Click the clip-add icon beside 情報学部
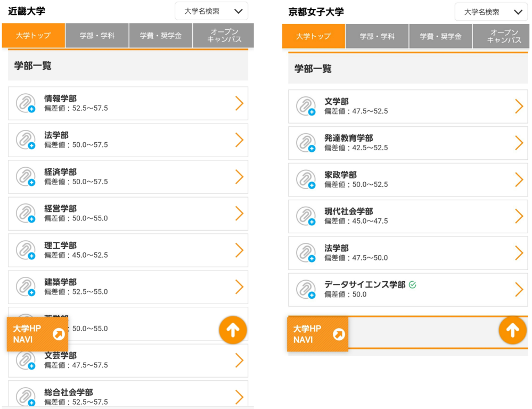The width and height of the screenshot is (532, 409). tap(26, 103)
